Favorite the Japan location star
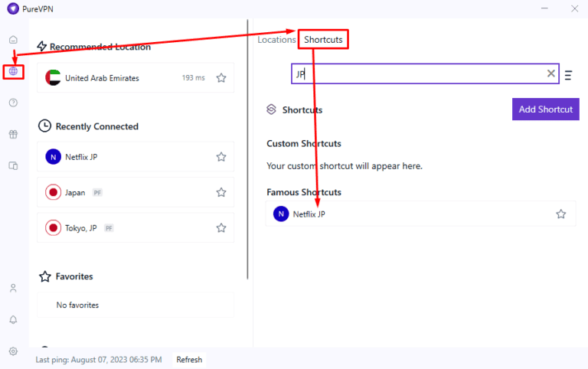Viewport: 588px width, 369px height. point(221,192)
